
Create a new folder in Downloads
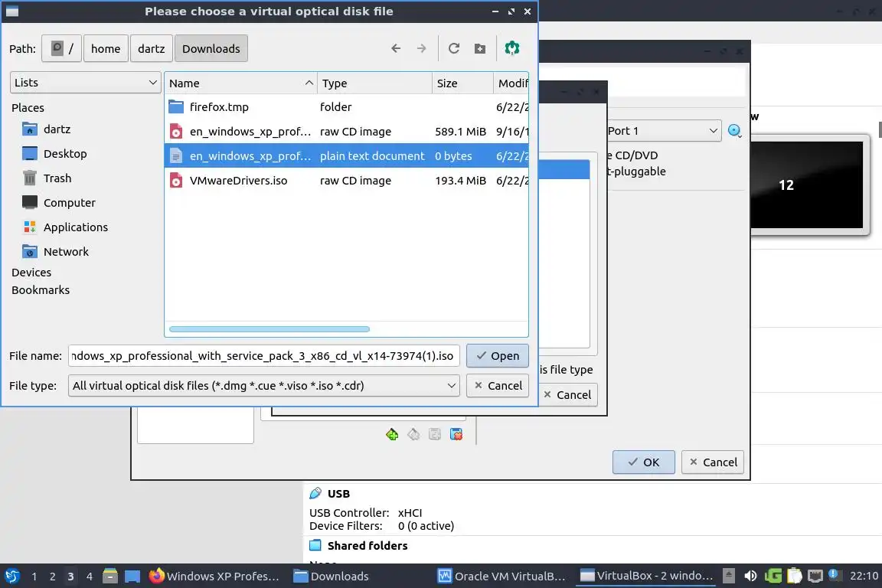pyautogui.click(x=480, y=48)
